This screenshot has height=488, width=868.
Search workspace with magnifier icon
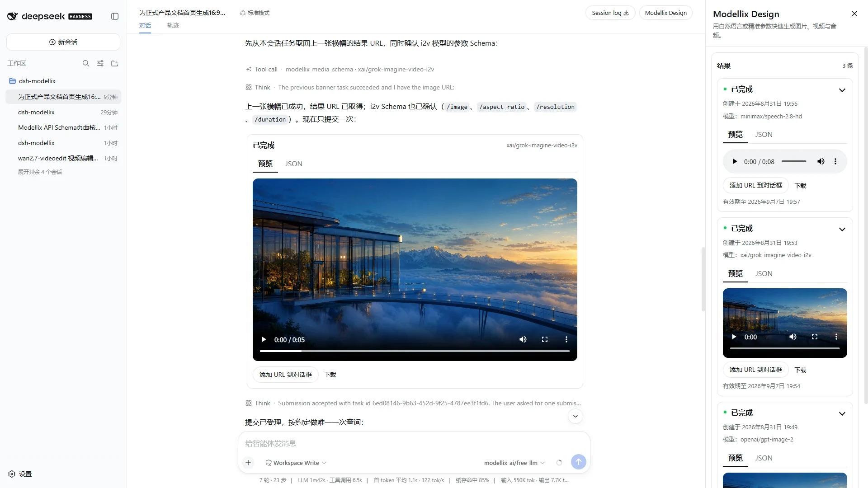(86, 63)
